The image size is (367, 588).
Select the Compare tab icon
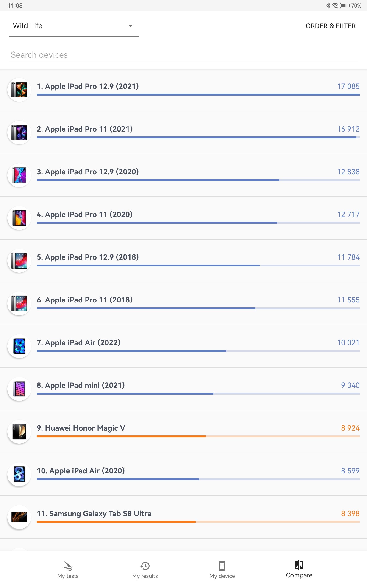299,565
